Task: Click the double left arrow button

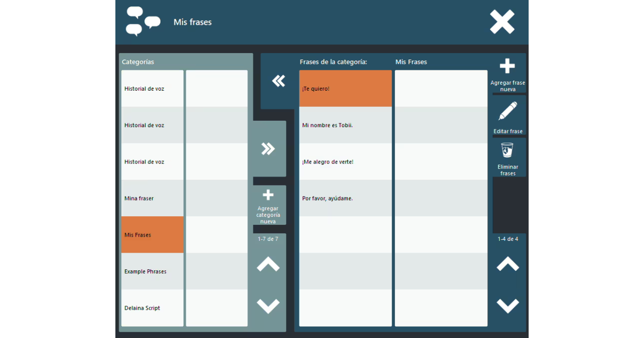Action: pyautogui.click(x=279, y=81)
